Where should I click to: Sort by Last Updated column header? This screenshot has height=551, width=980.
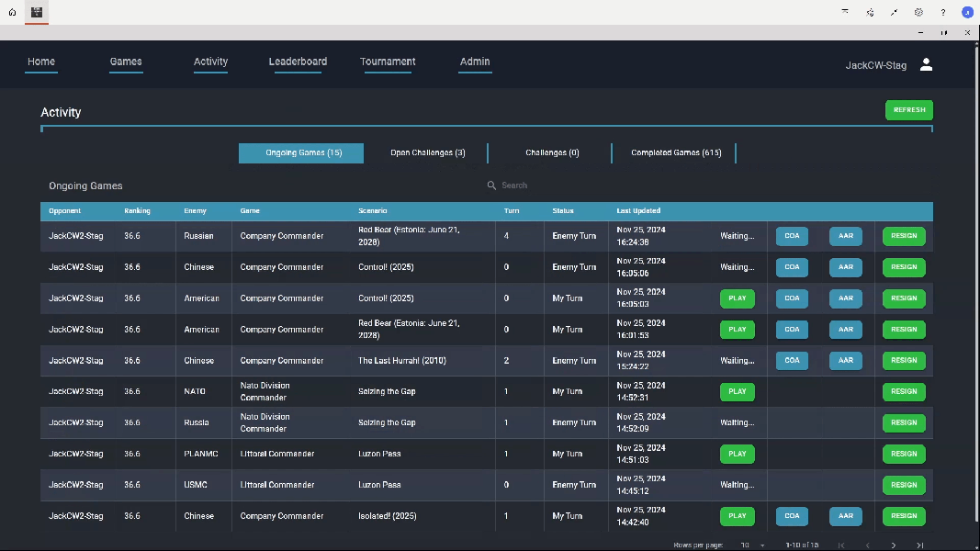[x=638, y=211]
